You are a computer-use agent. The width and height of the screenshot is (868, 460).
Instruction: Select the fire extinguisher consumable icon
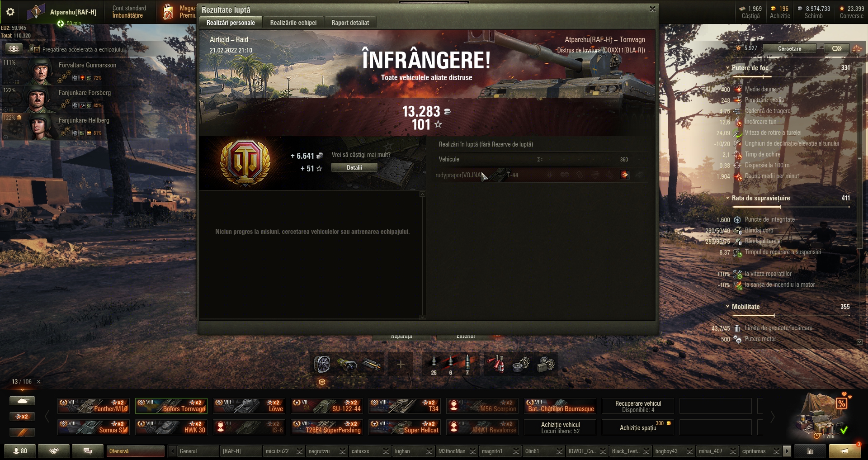pyautogui.click(x=495, y=364)
